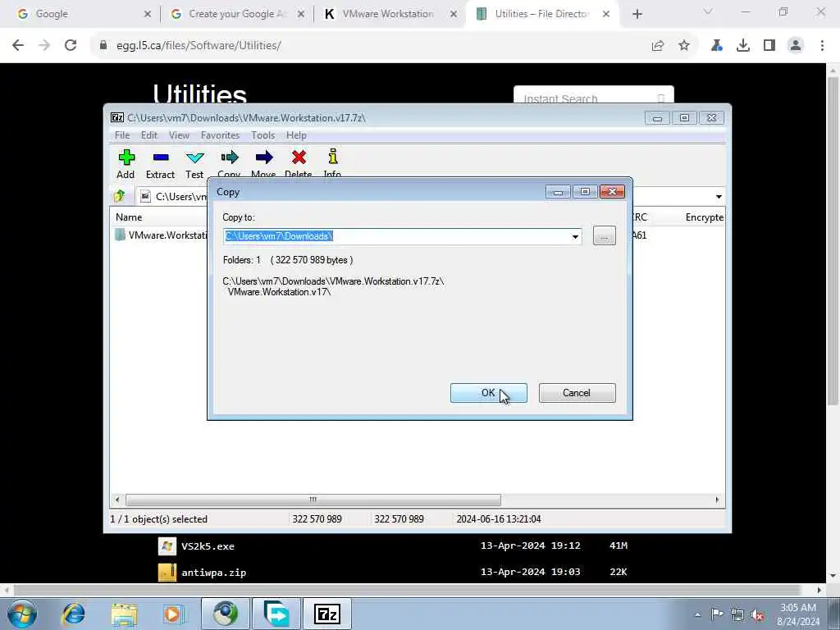The width and height of the screenshot is (840, 630).
Task: Show hidden tray icons arrow
Action: tap(697, 614)
